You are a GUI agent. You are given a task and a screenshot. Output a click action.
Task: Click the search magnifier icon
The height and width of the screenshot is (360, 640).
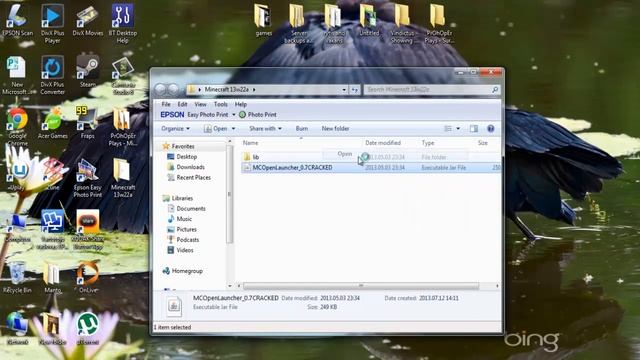[x=495, y=89]
